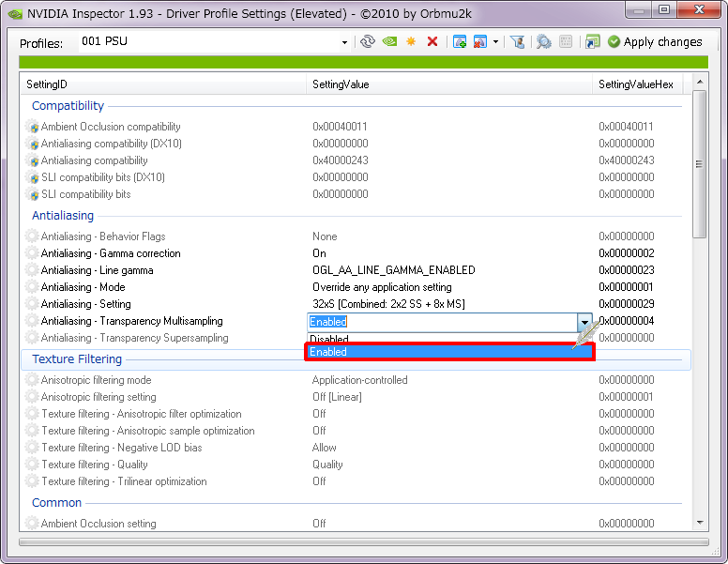
Task: Click gear icon beside Negative LOD bias
Action: [x=32, y=448]
